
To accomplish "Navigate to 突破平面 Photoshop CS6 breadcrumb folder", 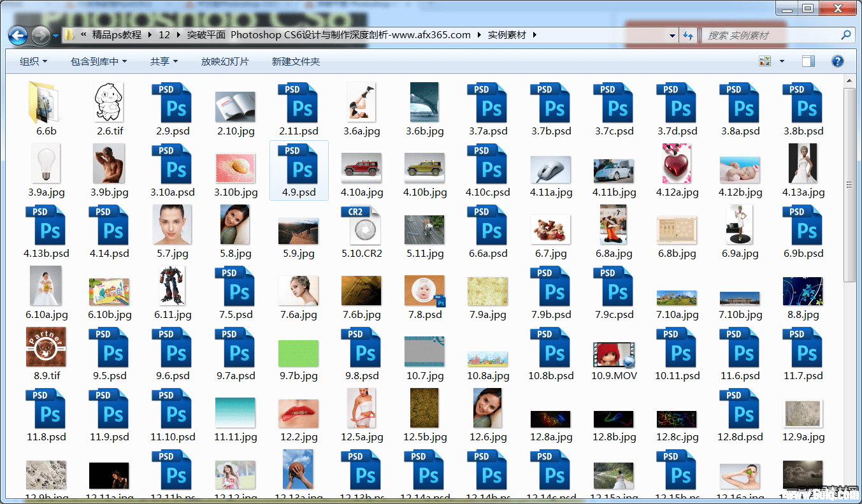I will (329, 35).
